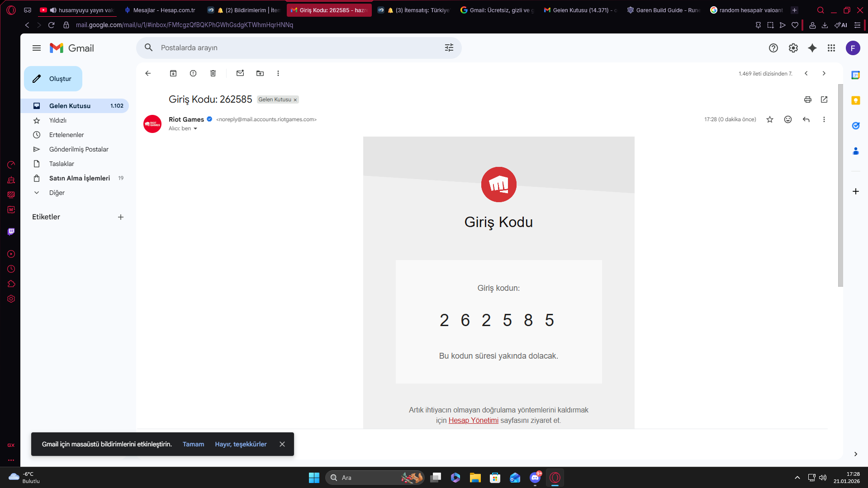Open Windows taskbar search box

[x=375, y=478]
